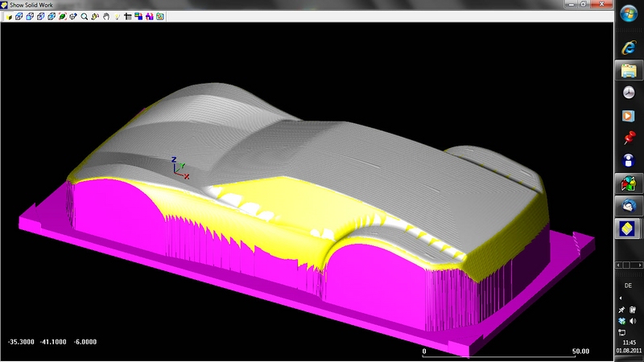Click the yellow solid cube toolbar icon
This screenshot has width=644, height=362.
click(10, 15)
